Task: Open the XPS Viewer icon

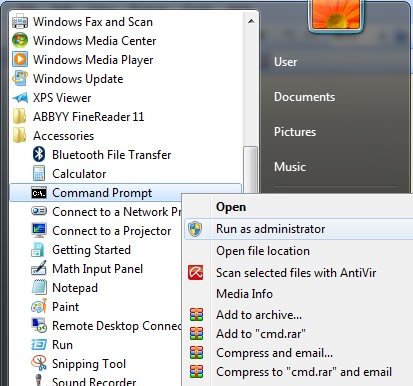Action: point(20,98)
